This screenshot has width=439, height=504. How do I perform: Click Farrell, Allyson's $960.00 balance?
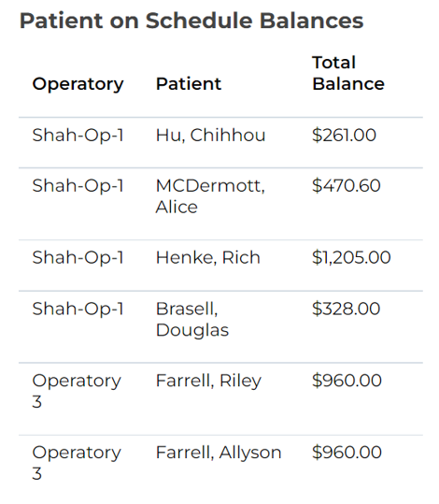(347, 453)
